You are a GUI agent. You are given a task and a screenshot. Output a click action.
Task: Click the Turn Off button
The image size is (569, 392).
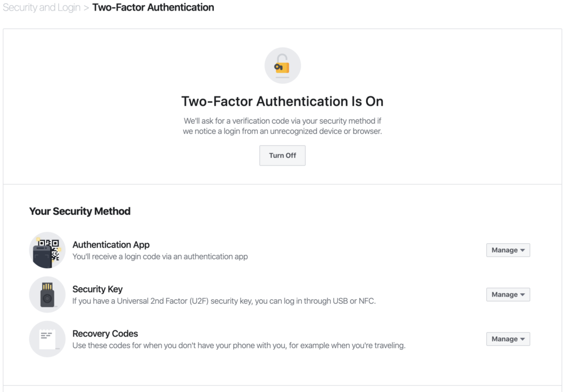pos(282,155)
